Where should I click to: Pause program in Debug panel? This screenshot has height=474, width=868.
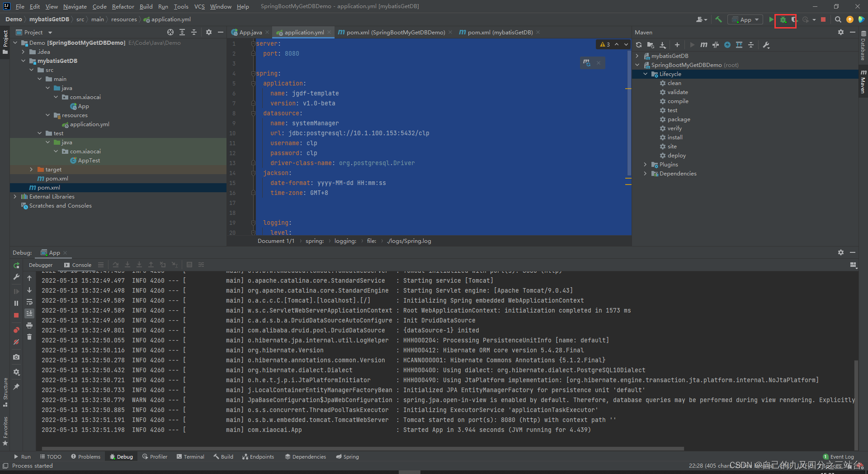click(x=16, y=303)
